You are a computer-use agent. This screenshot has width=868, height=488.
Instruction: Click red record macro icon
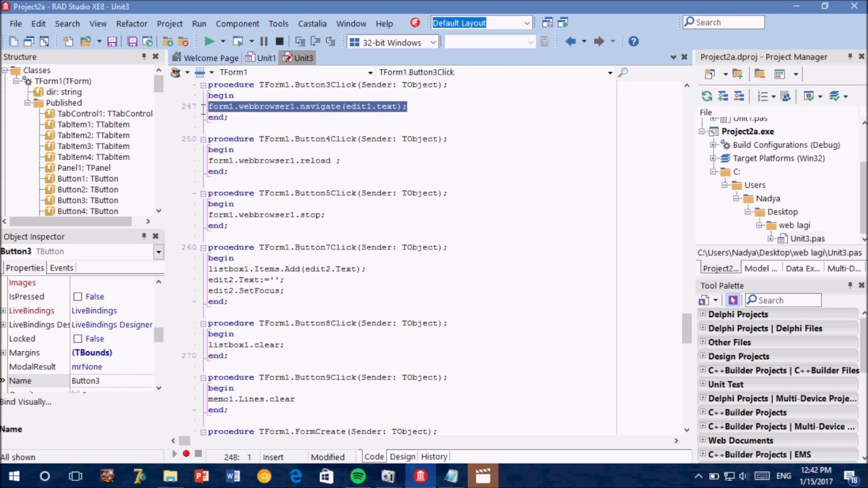186,454
